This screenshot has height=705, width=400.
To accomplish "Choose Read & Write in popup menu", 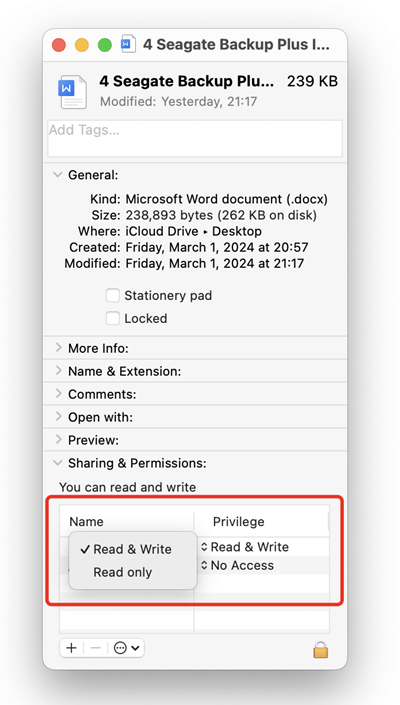I will pos(133,549).
